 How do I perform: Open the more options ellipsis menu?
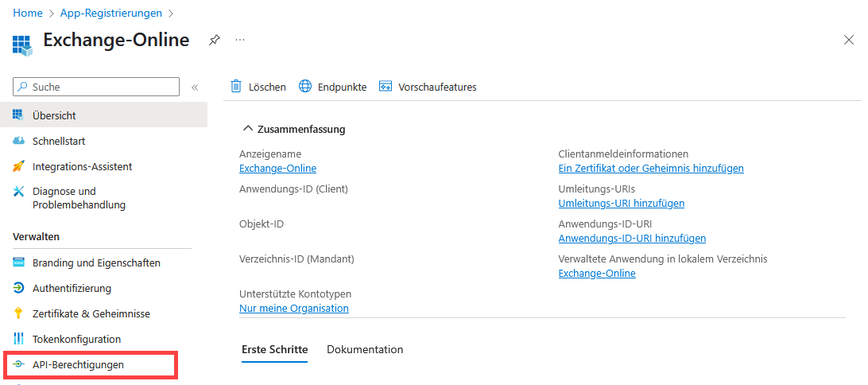click(x=240, y=40)
